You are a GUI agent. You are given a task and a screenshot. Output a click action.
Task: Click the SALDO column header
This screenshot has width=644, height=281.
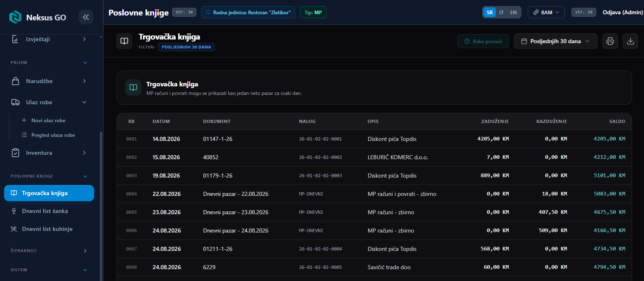(x=617, y=121)
